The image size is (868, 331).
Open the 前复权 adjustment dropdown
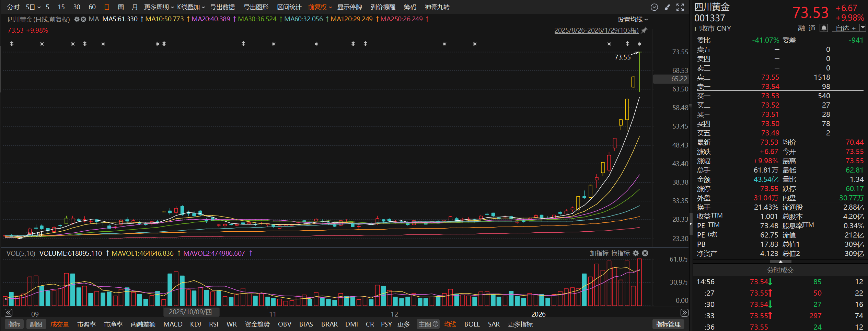pos(320,7)
